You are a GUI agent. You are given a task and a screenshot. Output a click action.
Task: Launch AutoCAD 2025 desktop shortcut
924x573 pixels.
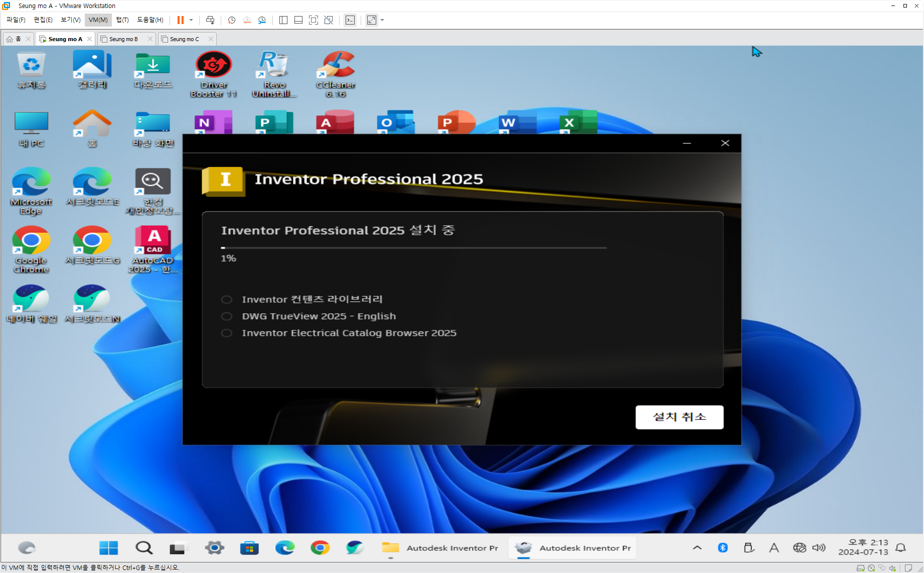click(x=153, y=250)
